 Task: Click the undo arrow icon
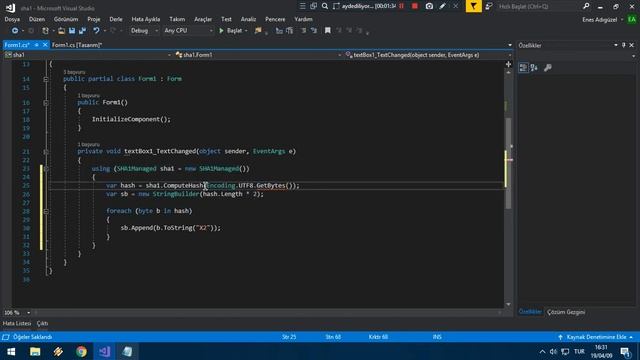tap(96, 31)
